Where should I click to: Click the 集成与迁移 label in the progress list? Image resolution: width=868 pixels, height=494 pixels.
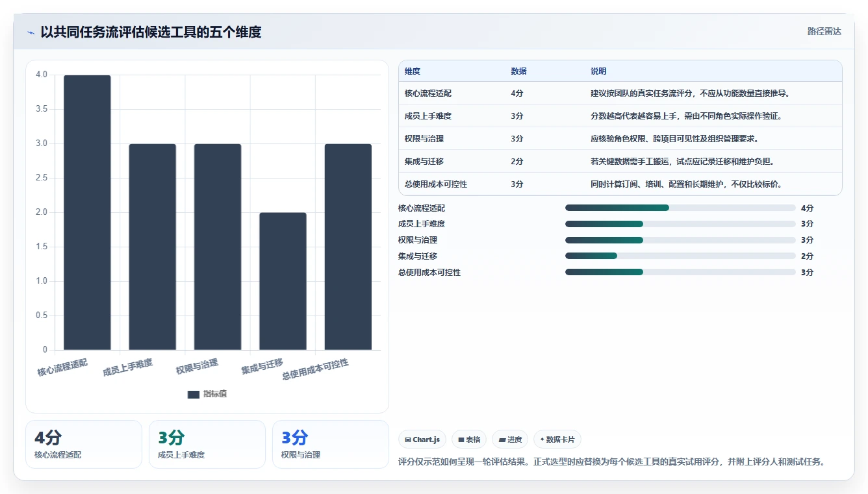coord(418,256)
